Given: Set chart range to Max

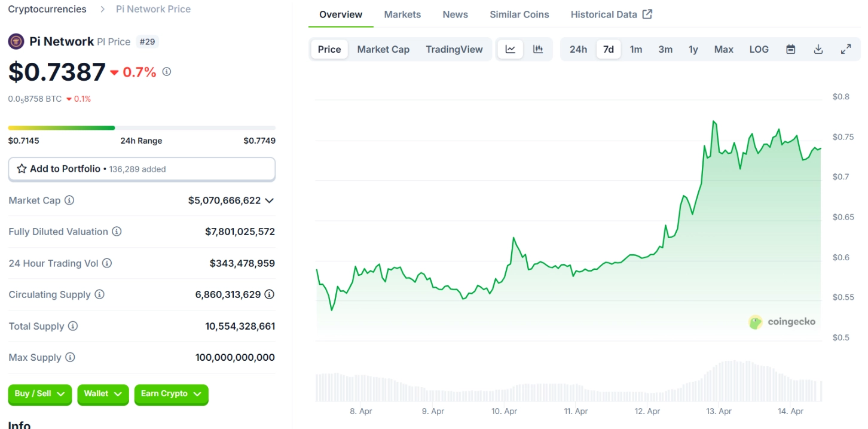Looking at the screenshot, I should [724, 49].
